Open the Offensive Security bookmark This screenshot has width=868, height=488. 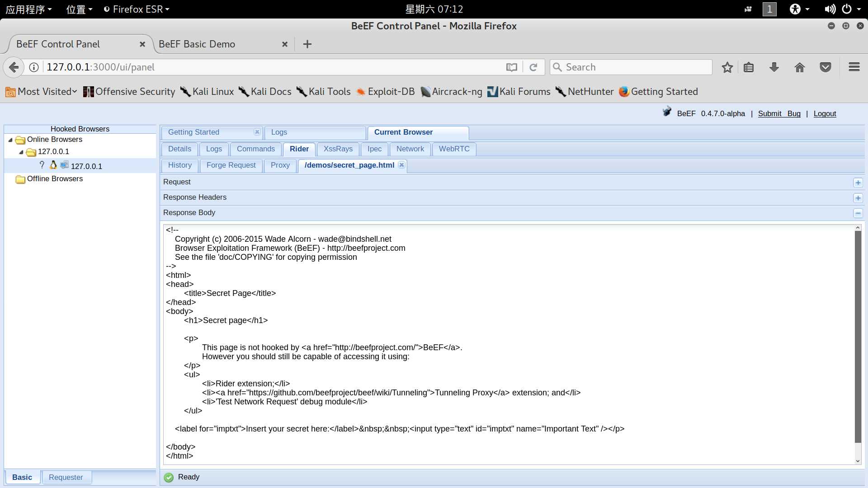(129, 92)
